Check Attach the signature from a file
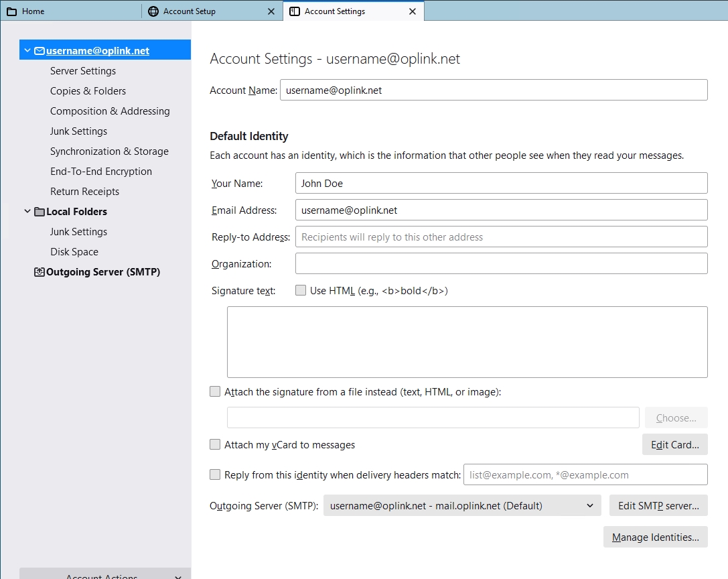The width and height of the screenshot is (728, 579). 215,391
